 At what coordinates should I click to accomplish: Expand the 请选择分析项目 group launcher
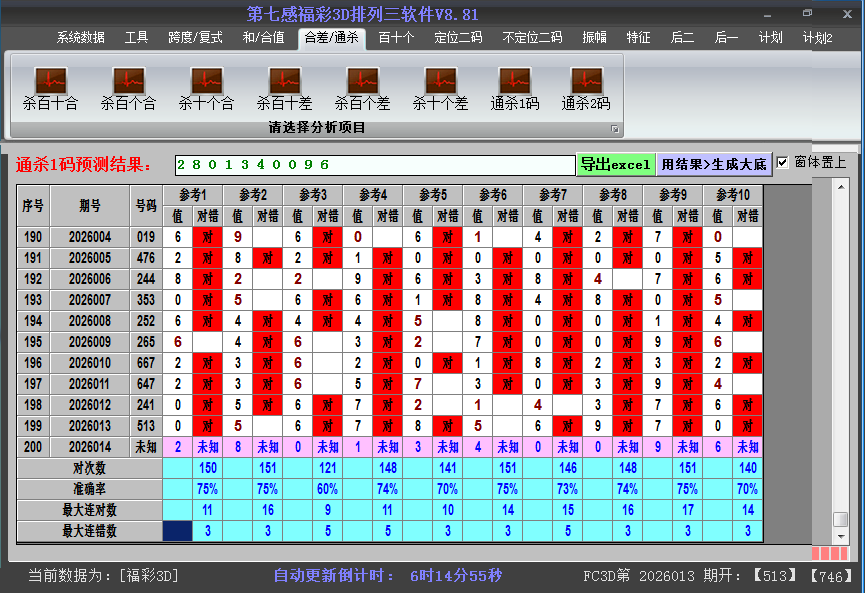coord(615,129)
